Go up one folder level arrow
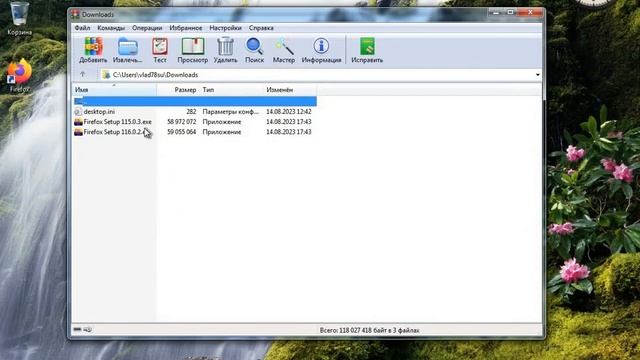 click(x=83, y=74)
